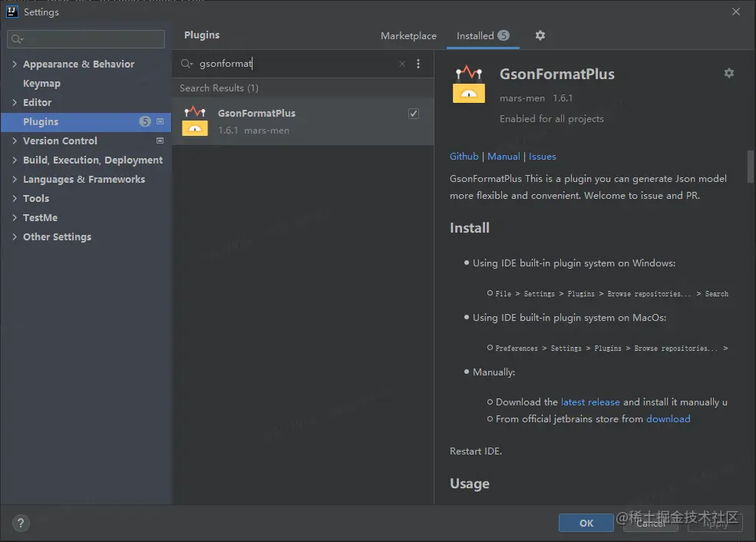This screenshot has width=756, height=542.
Task: Close the Settings dialog
Action: pos(736,12)
